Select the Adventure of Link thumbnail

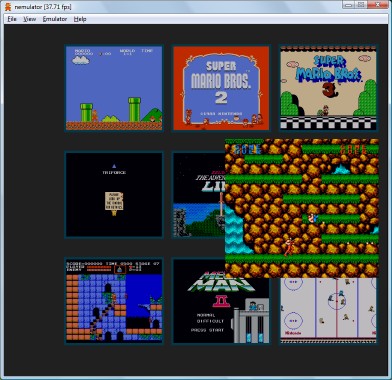tap(199, 195)
